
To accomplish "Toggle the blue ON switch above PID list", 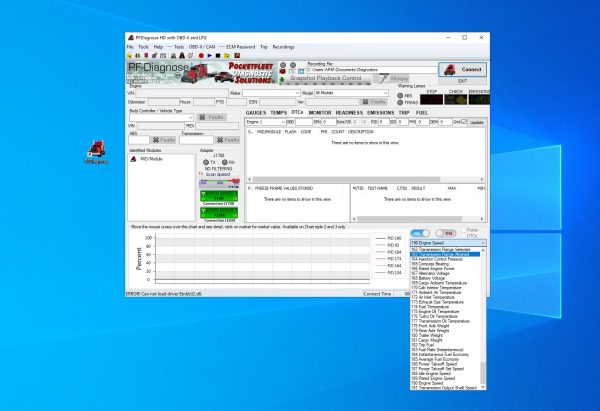I will point(420,233).
